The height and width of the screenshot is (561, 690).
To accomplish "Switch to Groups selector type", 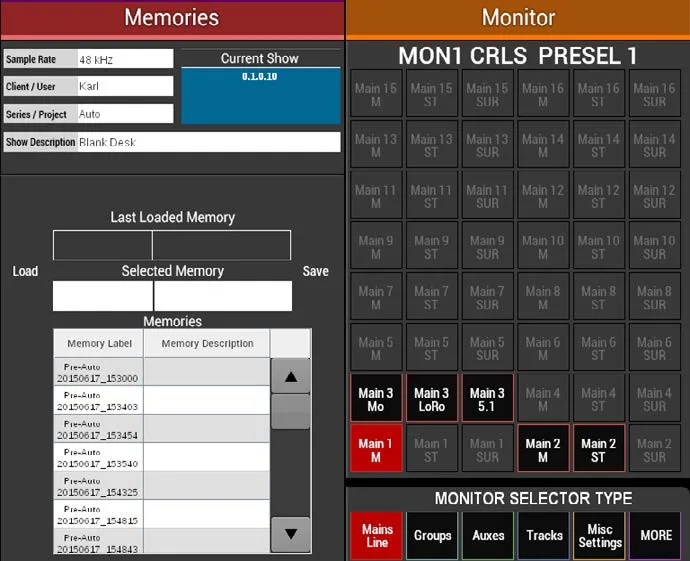I will 432,535.
